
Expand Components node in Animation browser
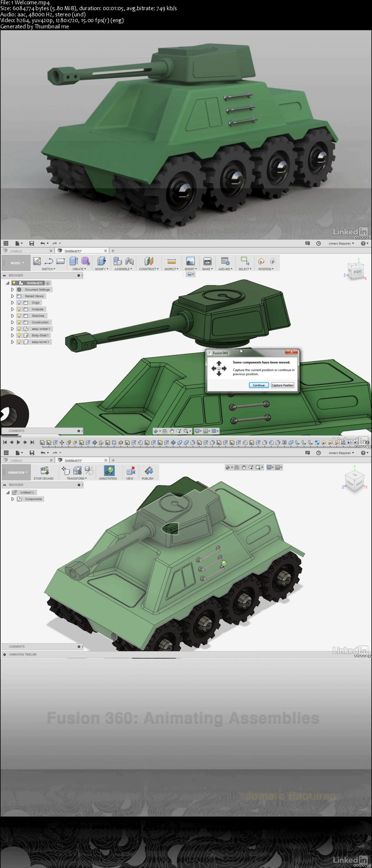[x=13, y=499]
